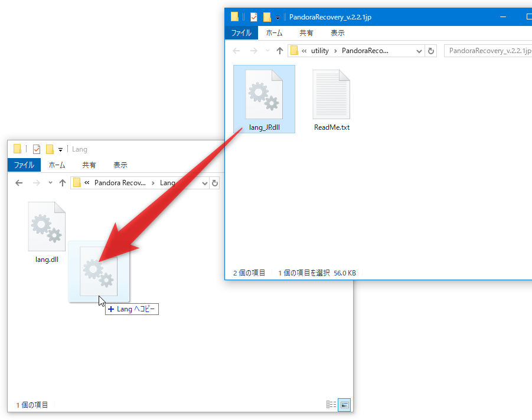This screenshot has width=532, height=420.
Task: Click the ReadMe.txt filename label
Action: (x=332, y=127)
